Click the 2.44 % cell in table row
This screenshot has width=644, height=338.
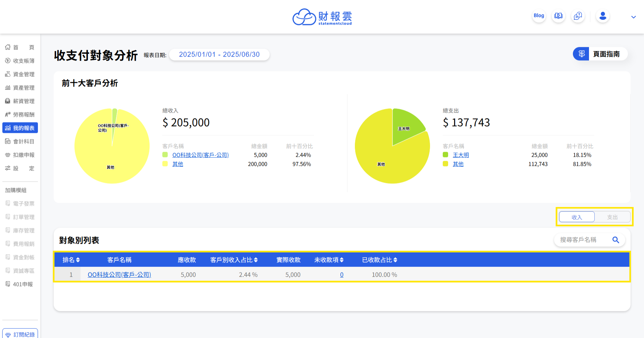pyautogui.click(x=248, y=275)
